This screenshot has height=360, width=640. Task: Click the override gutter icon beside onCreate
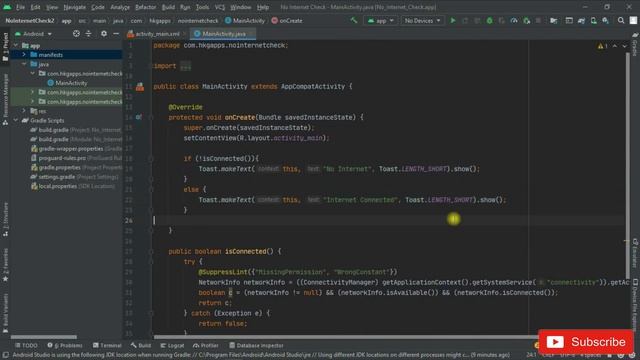point(139,117)
